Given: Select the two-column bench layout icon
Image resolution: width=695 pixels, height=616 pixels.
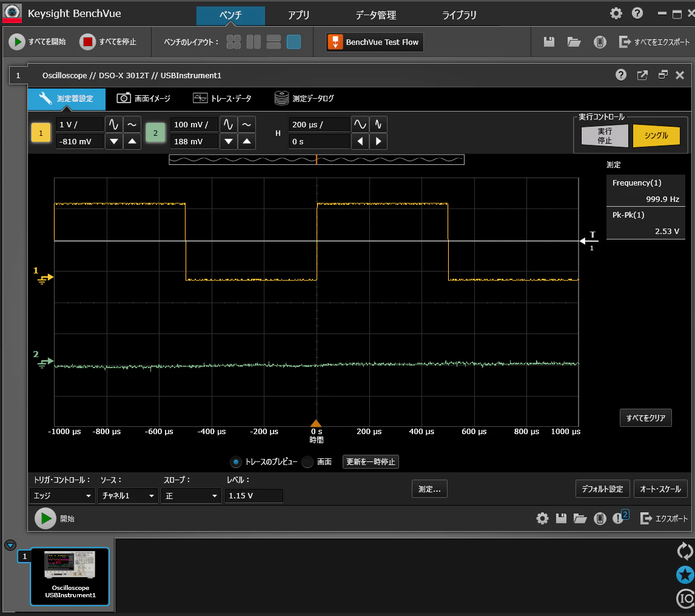Looking at the screenshot, I should point(253,42).
